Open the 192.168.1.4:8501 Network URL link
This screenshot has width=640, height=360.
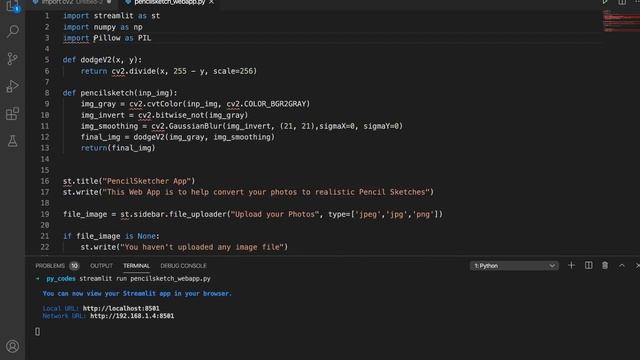coord(132,316)
